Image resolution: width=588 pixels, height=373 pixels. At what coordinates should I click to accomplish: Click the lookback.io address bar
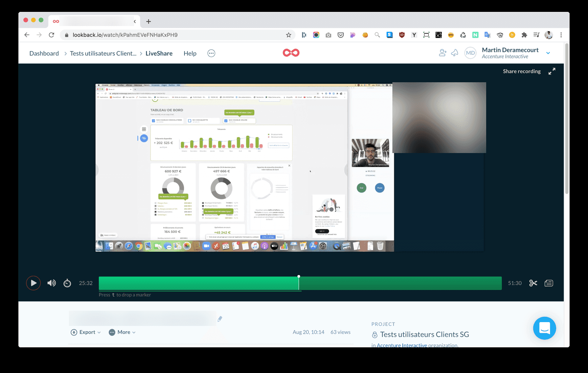178,35
